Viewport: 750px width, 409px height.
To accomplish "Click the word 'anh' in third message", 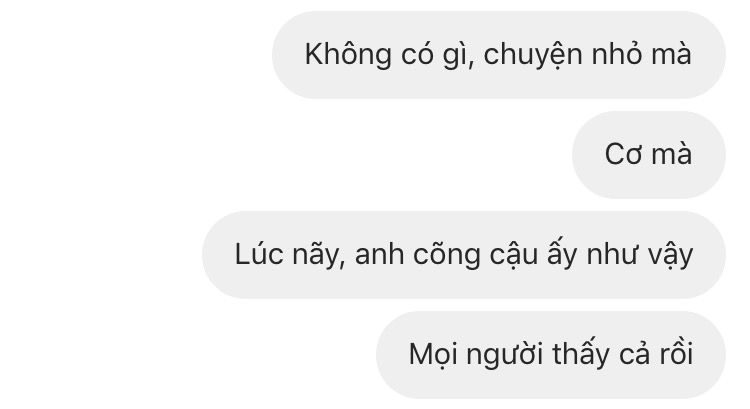I will [380, 254].
